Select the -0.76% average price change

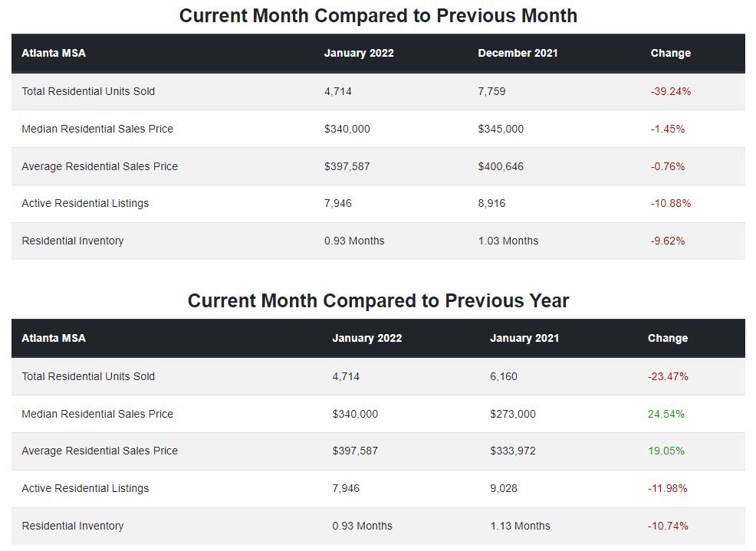pos(667,166)
